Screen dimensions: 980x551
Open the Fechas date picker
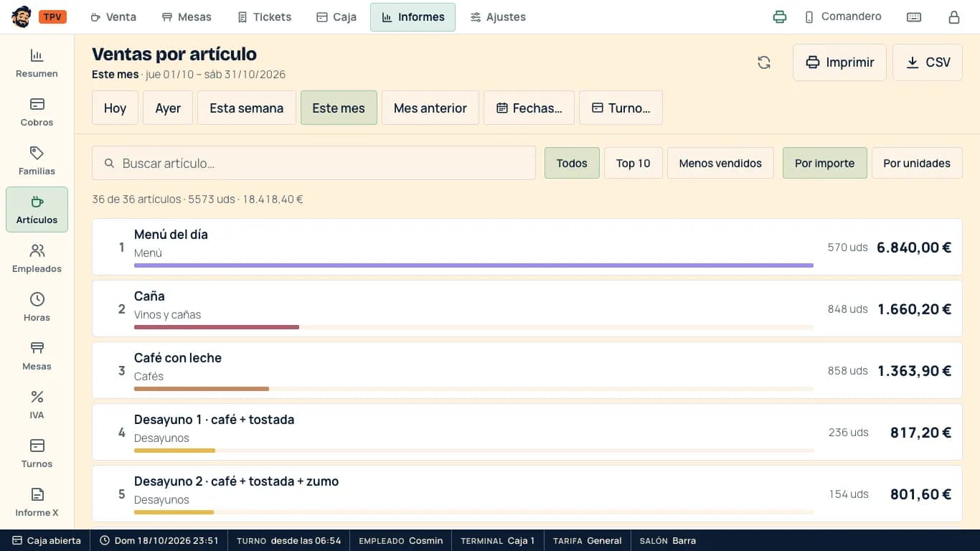529,108
